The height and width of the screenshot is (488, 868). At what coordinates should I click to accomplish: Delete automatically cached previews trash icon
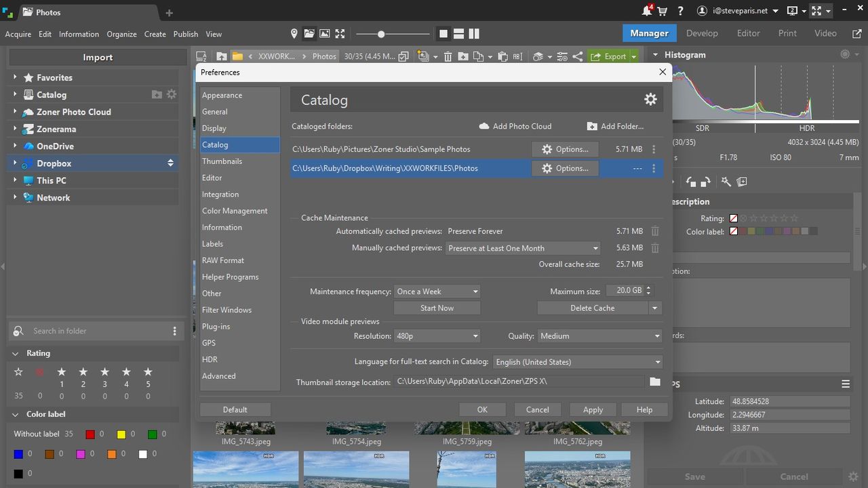tap(655, 231)
